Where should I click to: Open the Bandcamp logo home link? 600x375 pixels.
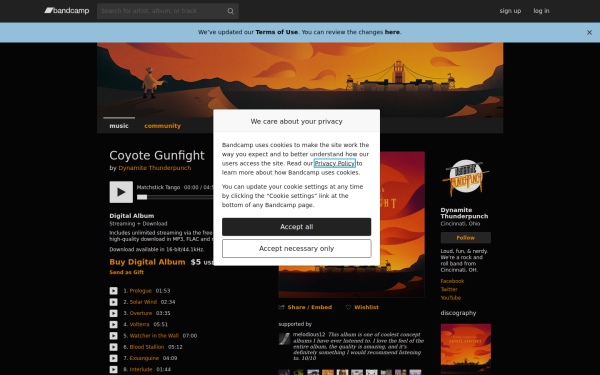point(67,11)
